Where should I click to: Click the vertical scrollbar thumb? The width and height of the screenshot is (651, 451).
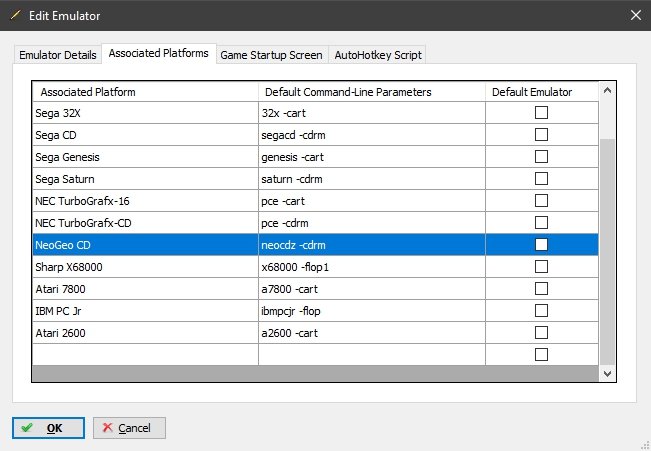(x=607, y=252)
